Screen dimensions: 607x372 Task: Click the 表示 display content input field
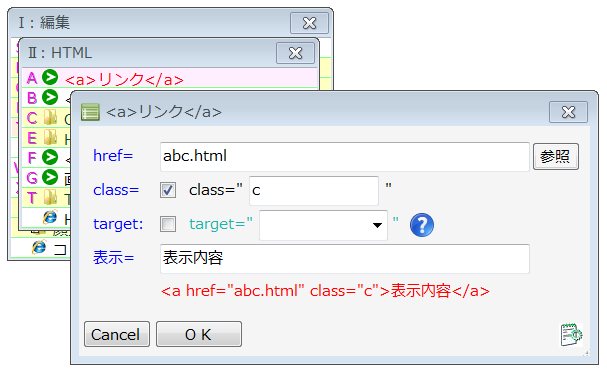345,259
